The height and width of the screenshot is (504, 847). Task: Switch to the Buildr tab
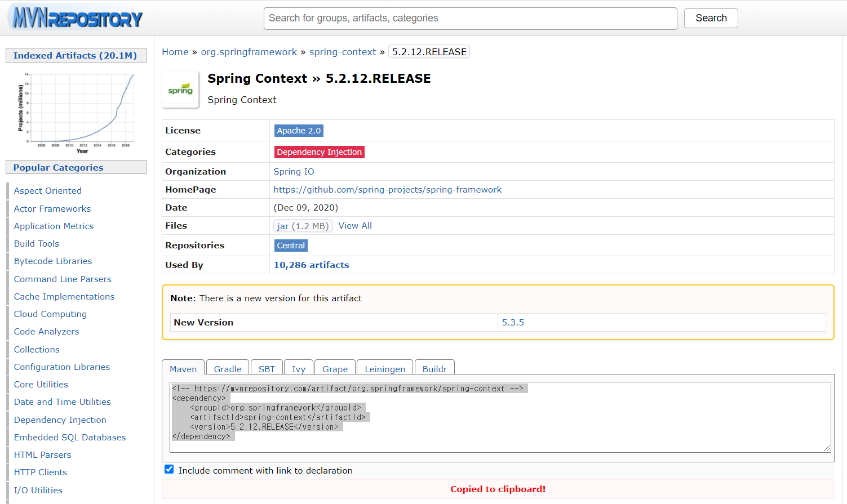[x=434, y=369]
